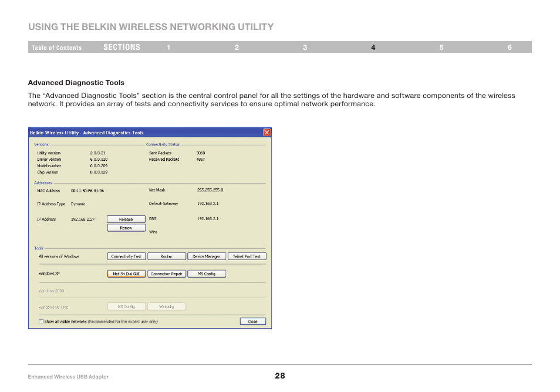This screenshot has height=392, width=560.
Task: Click the Driver version value 6.0.0.120
Action: (99, 160)
